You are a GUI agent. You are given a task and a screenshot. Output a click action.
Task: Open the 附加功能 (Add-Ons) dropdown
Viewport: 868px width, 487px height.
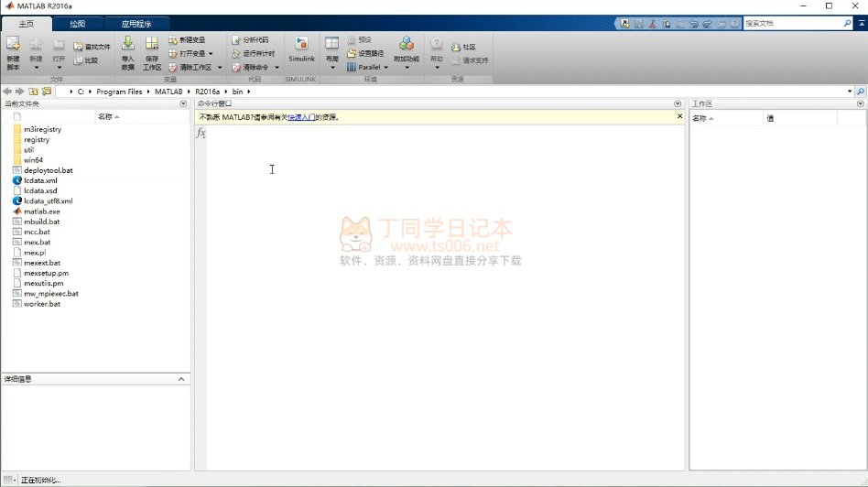coord(407,53)
